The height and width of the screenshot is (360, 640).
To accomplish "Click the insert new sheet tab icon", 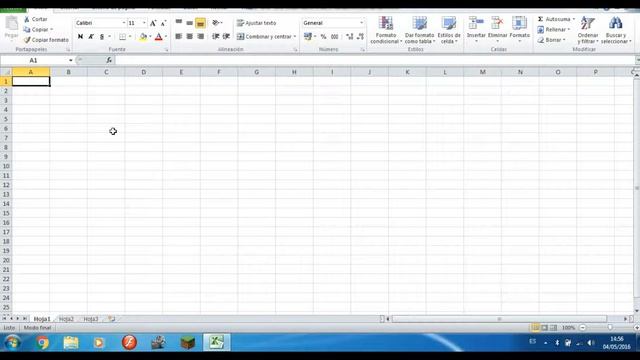I will pos(111,319).
